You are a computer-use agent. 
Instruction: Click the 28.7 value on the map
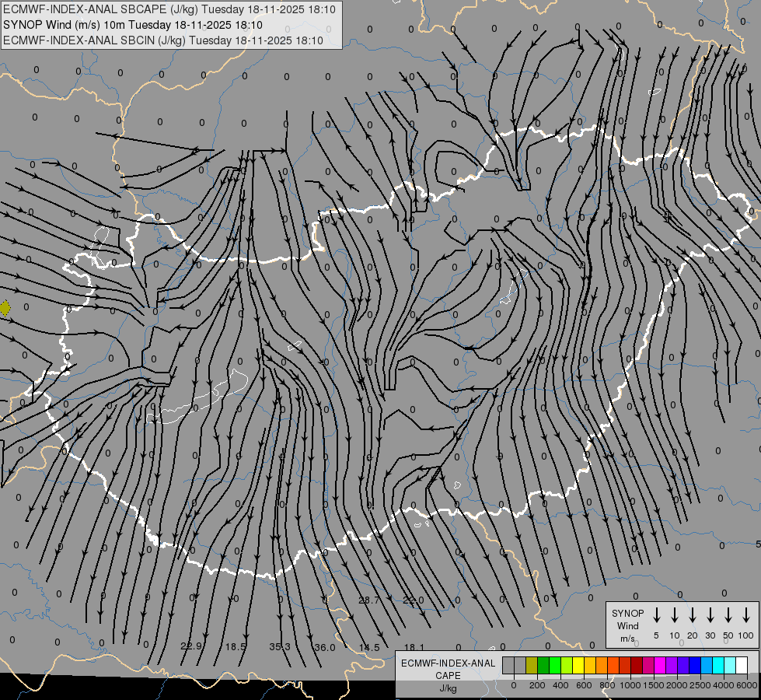[x=369, y=600]
